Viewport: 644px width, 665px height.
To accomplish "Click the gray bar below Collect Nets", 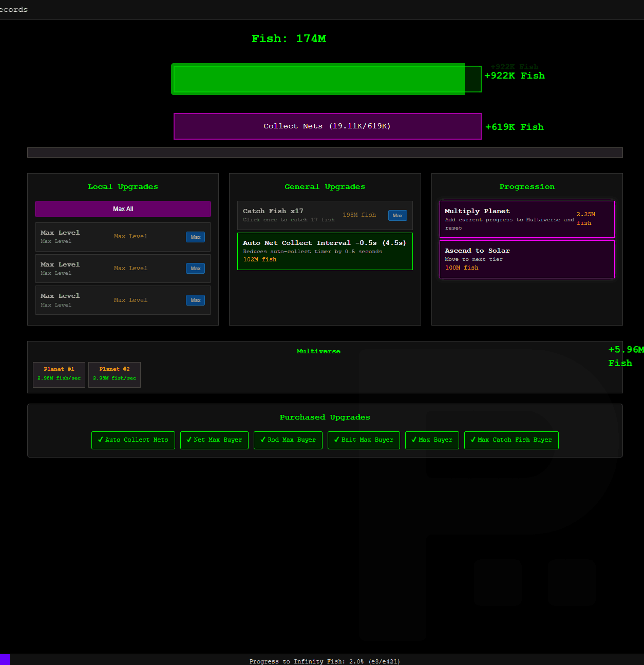I will click(325, 153).
